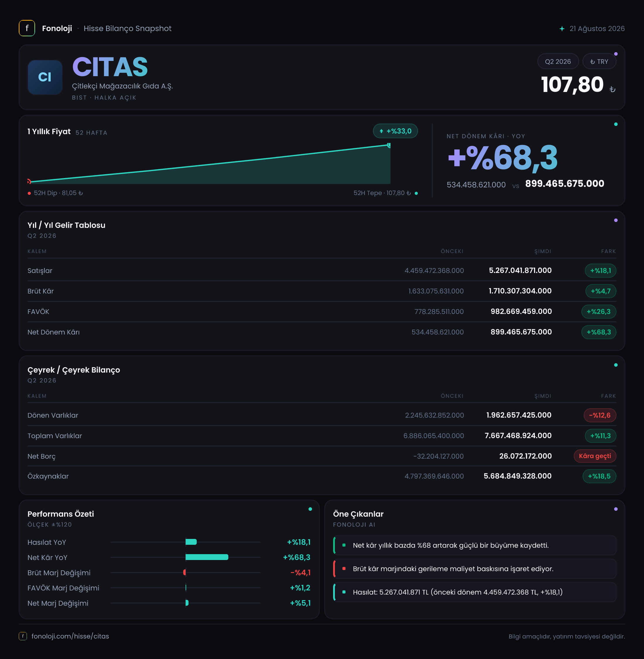Click the Net Marj Değişimi value +%5,1
This screenshot has height=659, width=644.
[x=300, y=603]
